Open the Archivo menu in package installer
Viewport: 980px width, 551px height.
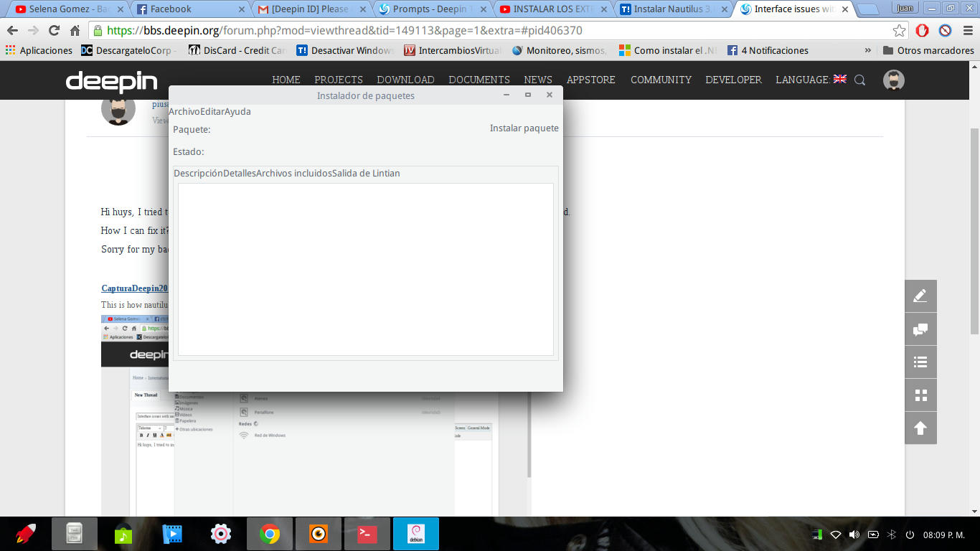(x=184, y=111)
